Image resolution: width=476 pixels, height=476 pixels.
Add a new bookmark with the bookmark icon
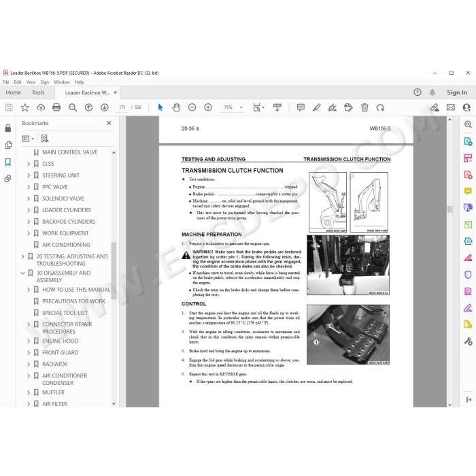pyautogui.click(x=45, y=139)
